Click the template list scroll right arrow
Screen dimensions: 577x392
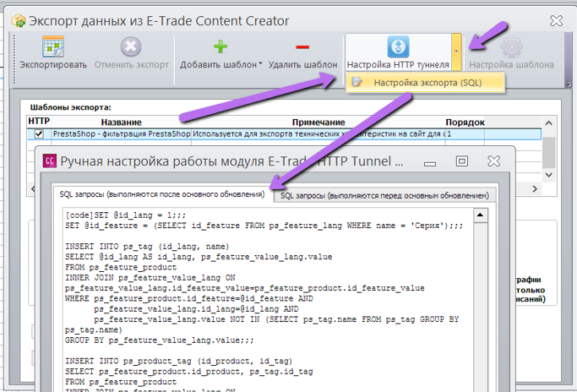click(x=535, y=189)
